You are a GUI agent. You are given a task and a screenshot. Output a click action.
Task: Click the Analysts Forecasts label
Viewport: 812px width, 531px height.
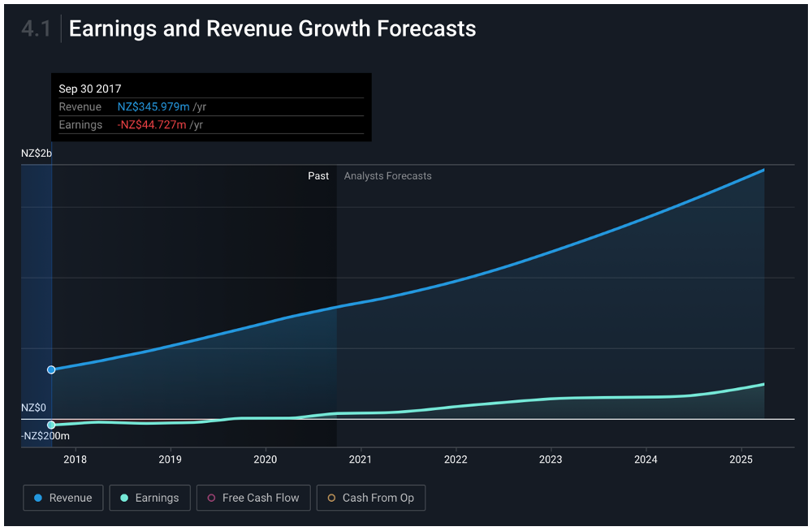point(387,176)
